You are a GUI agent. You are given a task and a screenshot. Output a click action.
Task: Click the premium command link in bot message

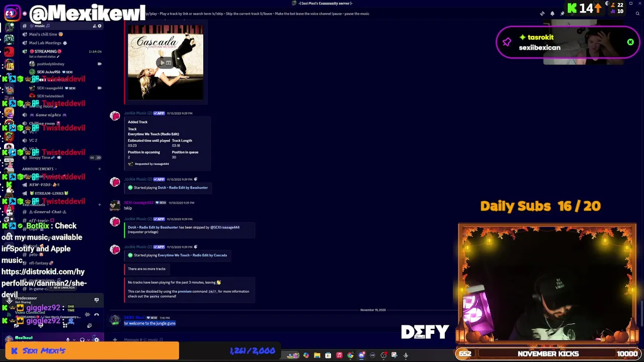(185, 292)
